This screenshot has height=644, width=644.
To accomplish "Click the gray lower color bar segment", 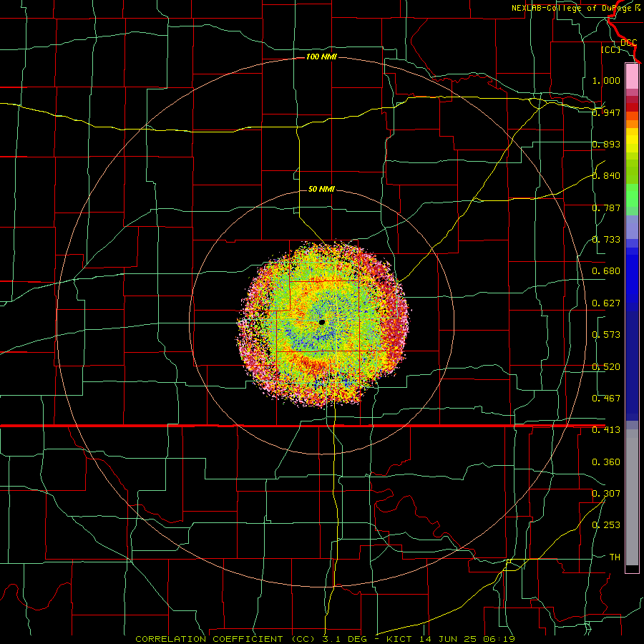I will (x=632, y=497).
